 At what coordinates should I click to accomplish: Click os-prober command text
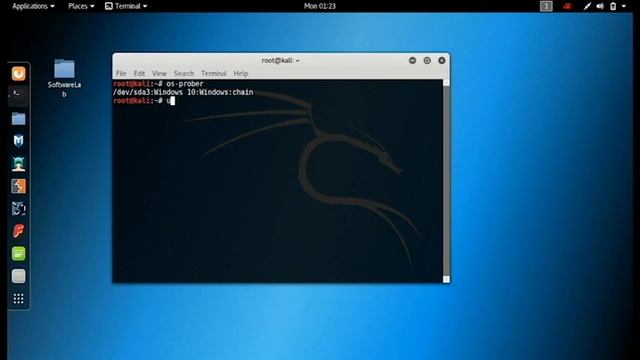coord(184,84)
